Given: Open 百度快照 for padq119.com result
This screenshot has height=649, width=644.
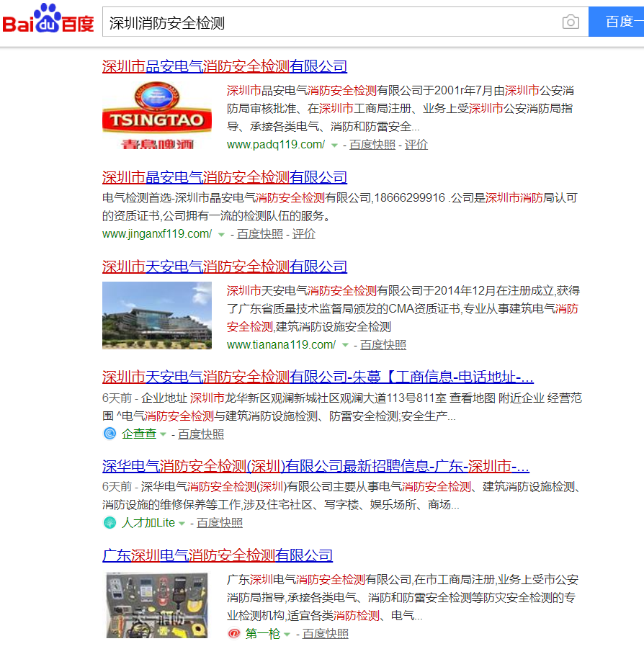Looking at the screenshot, I should (372, 145).
